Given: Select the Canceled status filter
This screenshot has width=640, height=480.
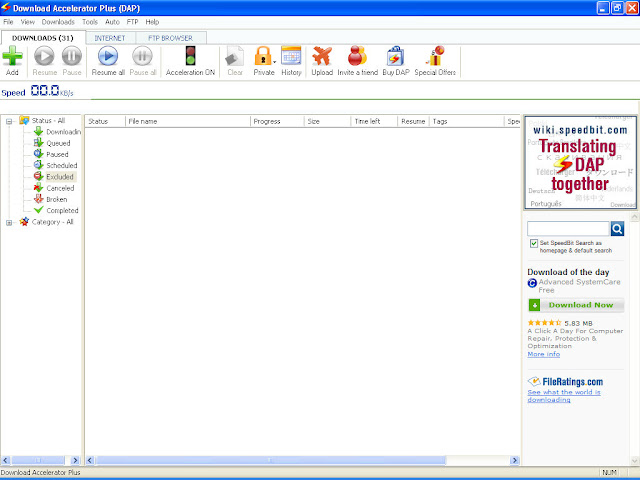Looking at the screenshot, I should coord(60,188).
